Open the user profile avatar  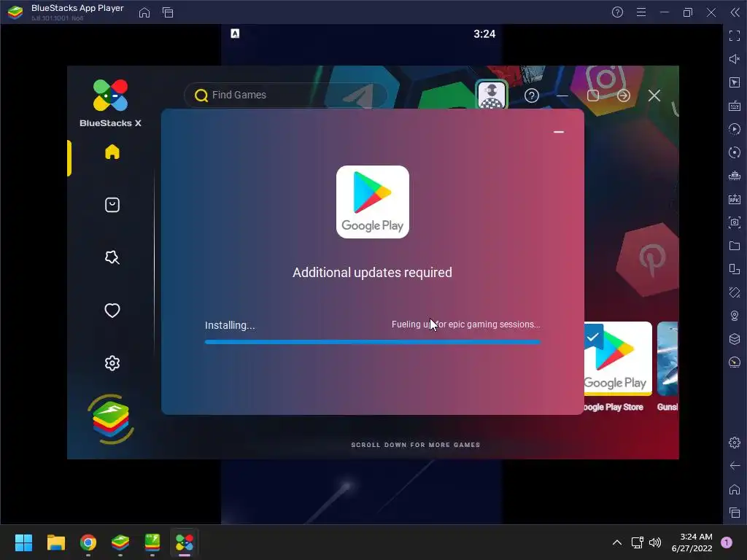(492, 95)
